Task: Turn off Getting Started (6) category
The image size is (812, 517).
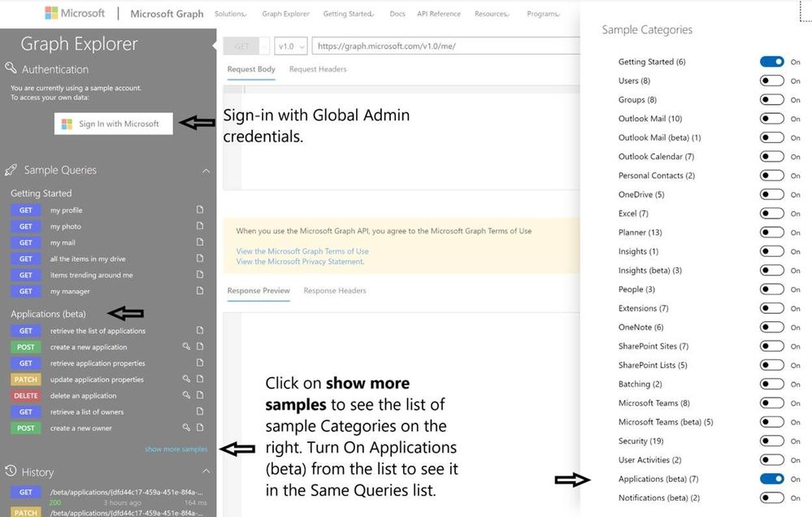Action: pyautogui.click(x=771, y=62)
